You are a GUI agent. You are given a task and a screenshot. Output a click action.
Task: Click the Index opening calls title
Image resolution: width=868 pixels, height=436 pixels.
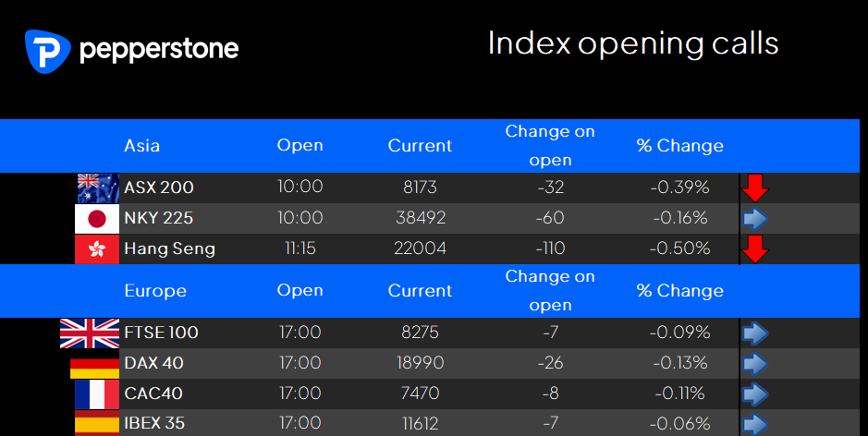pos(632,43)
